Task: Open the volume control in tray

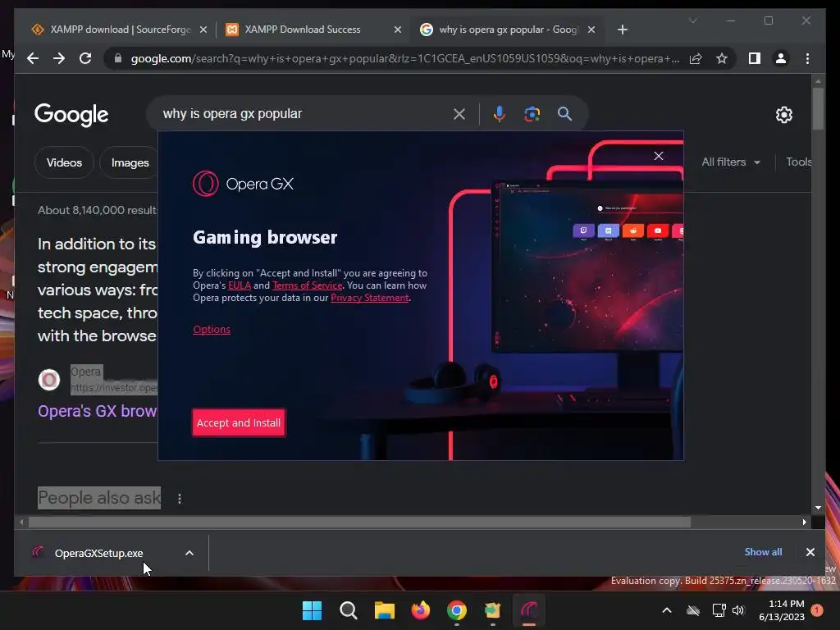Action: (738, 610)
